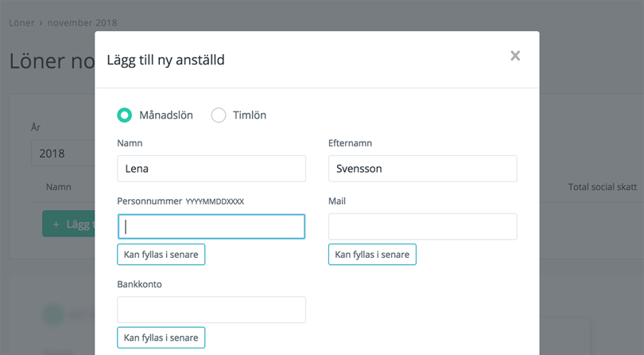
Task: Open the Löner breadcrumb link
Action: coord(21,23)
